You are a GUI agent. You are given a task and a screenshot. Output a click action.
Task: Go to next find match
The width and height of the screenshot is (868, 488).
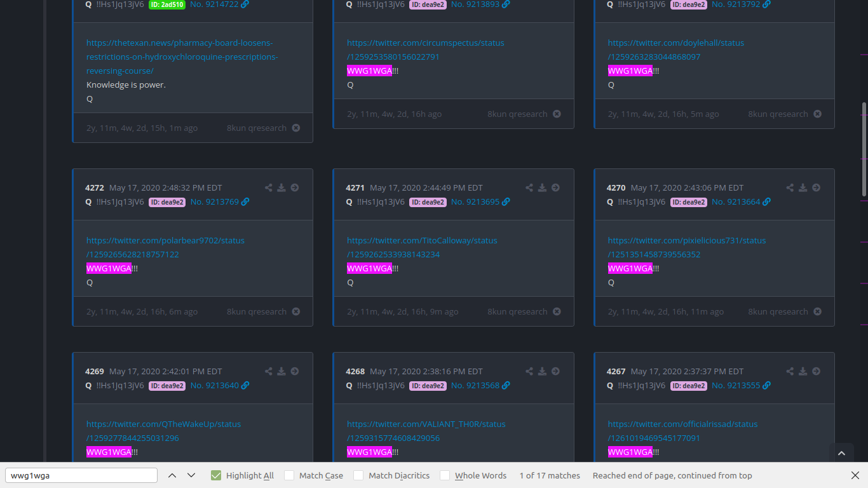tap(191, 475)
